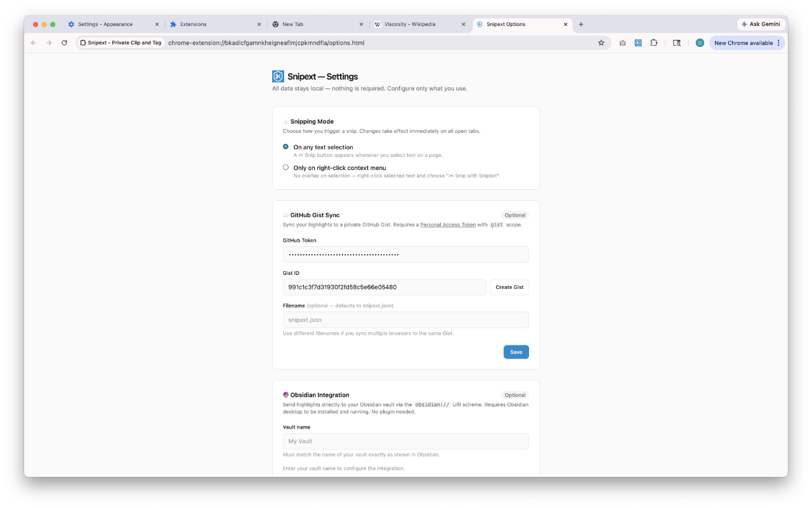812x508 pixels.
Task: Close the Settings - Appearance tab
Action: pos(157,24)
